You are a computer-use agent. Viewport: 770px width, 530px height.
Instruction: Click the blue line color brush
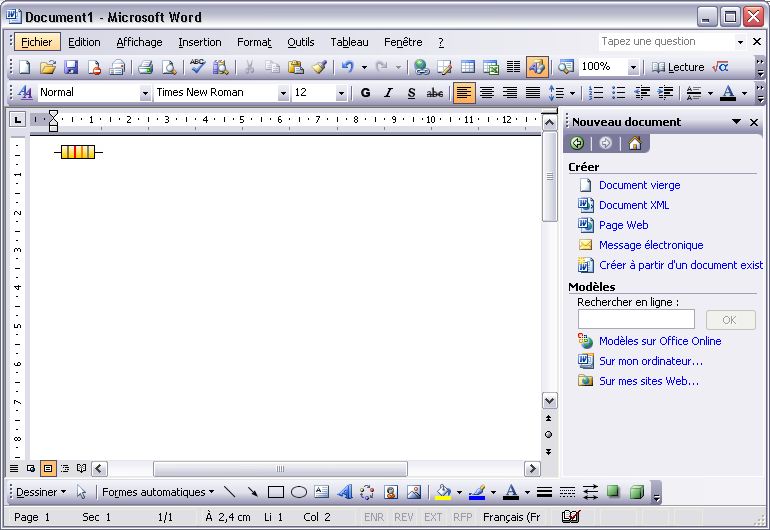(x=477, y=492)
